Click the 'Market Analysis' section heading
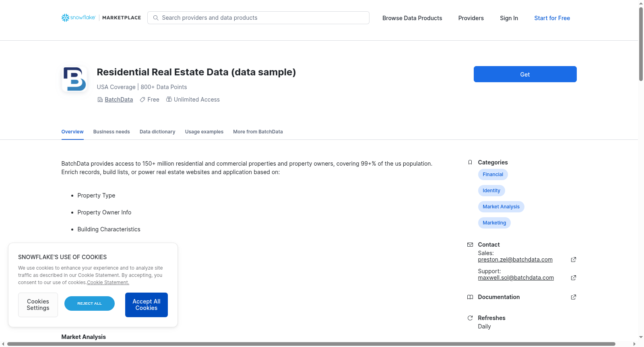 click(x=83, y=337)
